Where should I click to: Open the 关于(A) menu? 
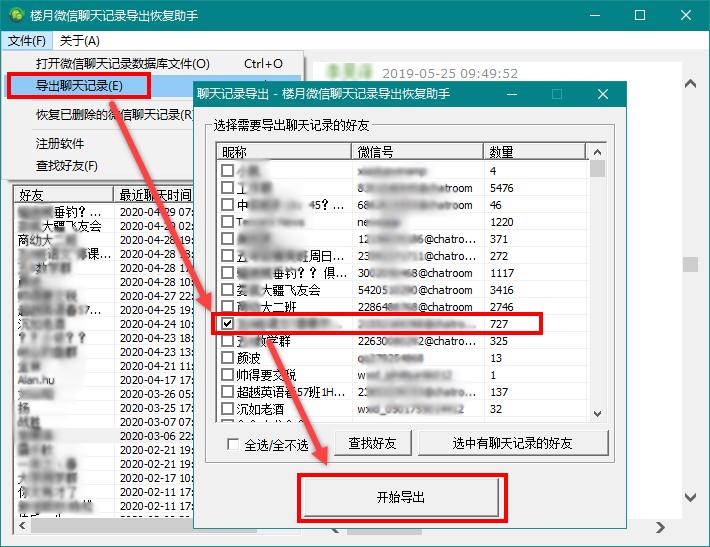(79, 41)
